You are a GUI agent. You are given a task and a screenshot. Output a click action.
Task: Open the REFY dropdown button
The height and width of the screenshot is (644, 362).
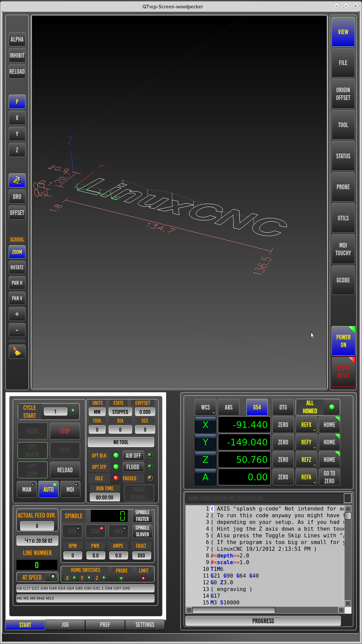[306, 442]
